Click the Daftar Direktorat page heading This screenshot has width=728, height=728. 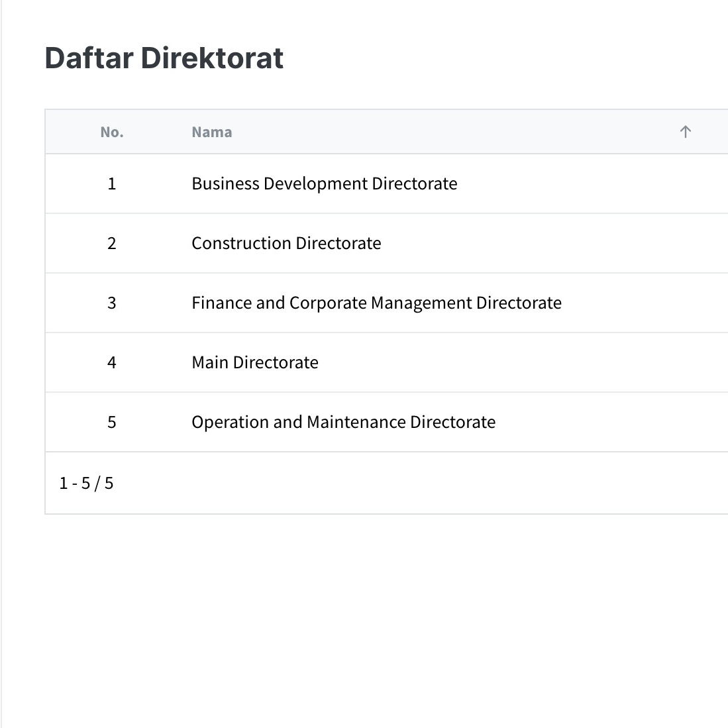pos(164,58)
